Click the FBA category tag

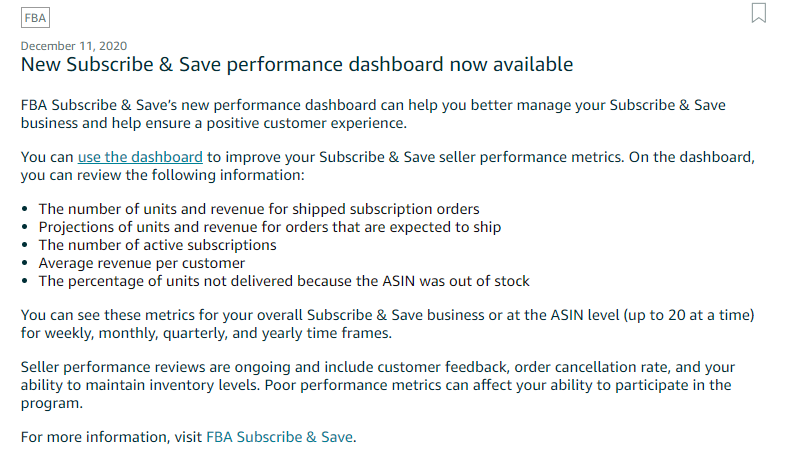pos(35,18)
